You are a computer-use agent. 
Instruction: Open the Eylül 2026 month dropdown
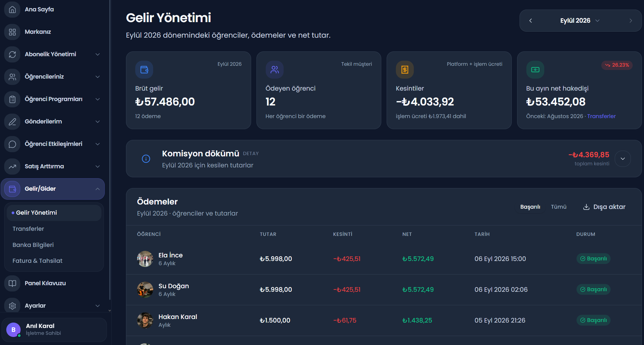tap(580, 21)
